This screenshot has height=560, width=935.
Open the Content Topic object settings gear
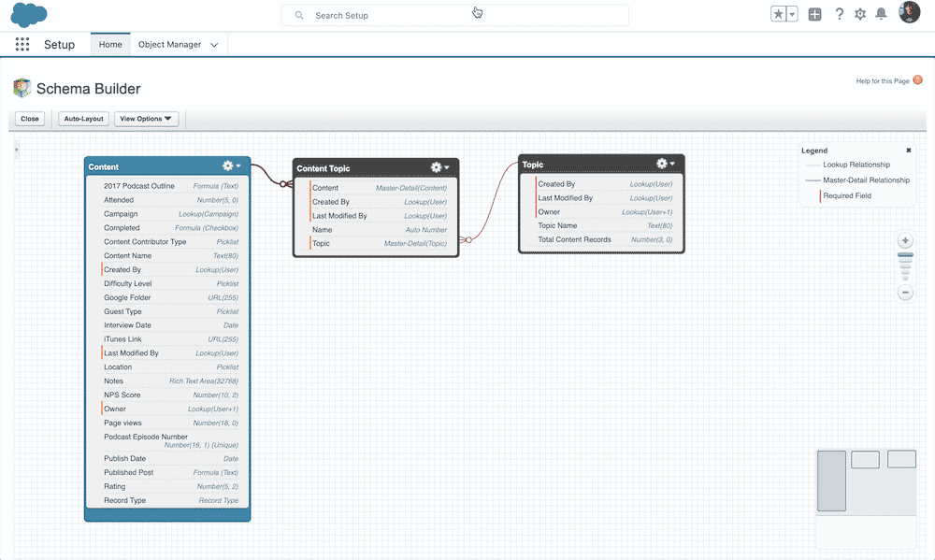coord(438,168)
